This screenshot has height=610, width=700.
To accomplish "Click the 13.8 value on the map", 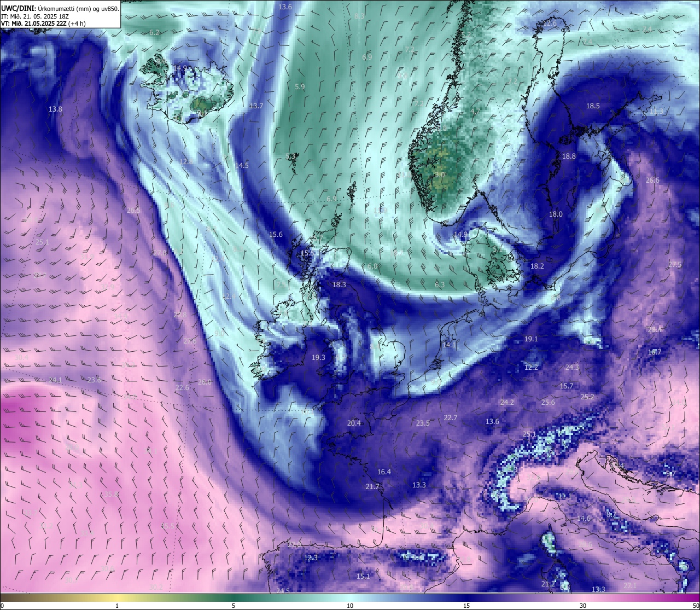I will point(55,109).
